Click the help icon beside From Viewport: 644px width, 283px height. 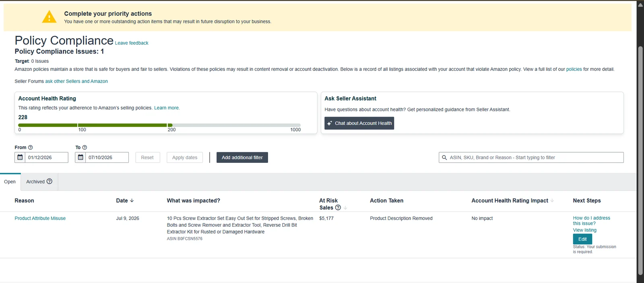31,148
